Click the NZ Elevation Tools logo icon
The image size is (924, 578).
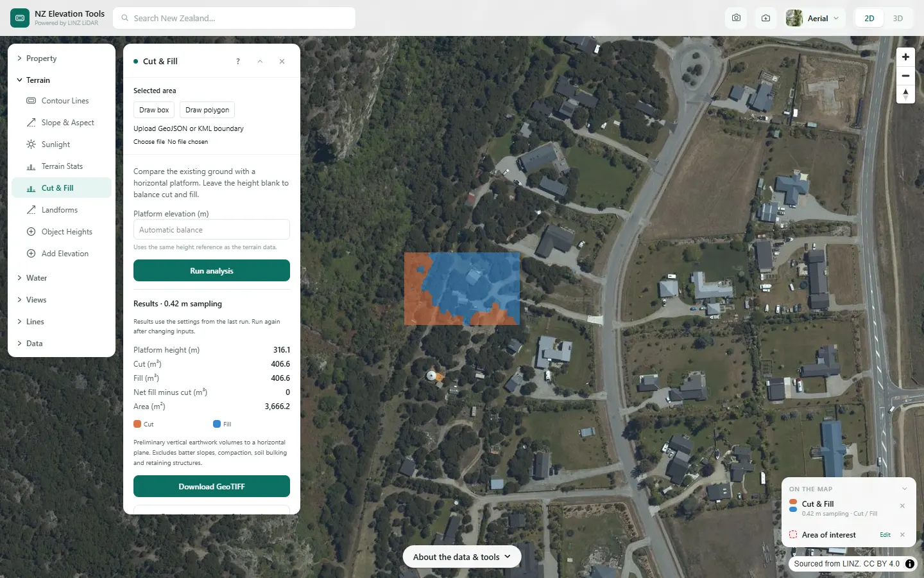(20, 18)
